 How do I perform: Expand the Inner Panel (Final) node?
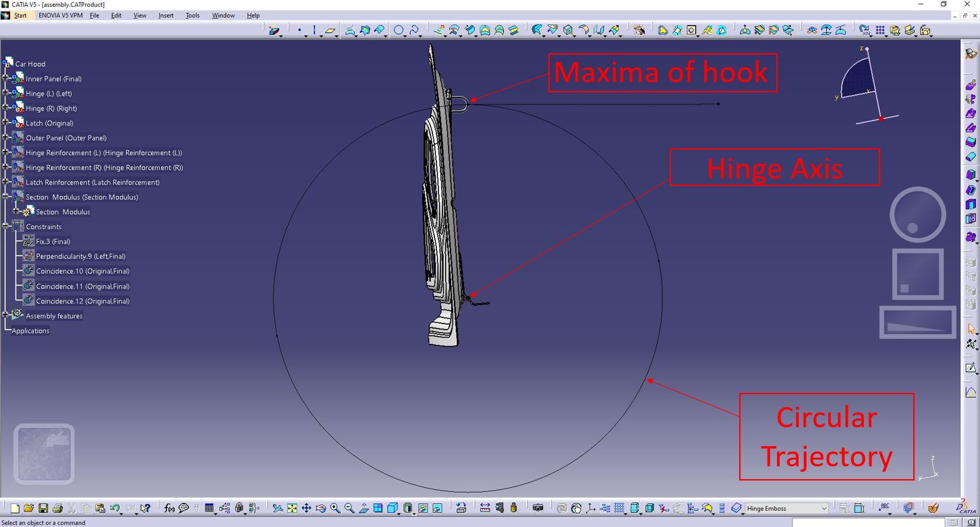click(5, 79)
